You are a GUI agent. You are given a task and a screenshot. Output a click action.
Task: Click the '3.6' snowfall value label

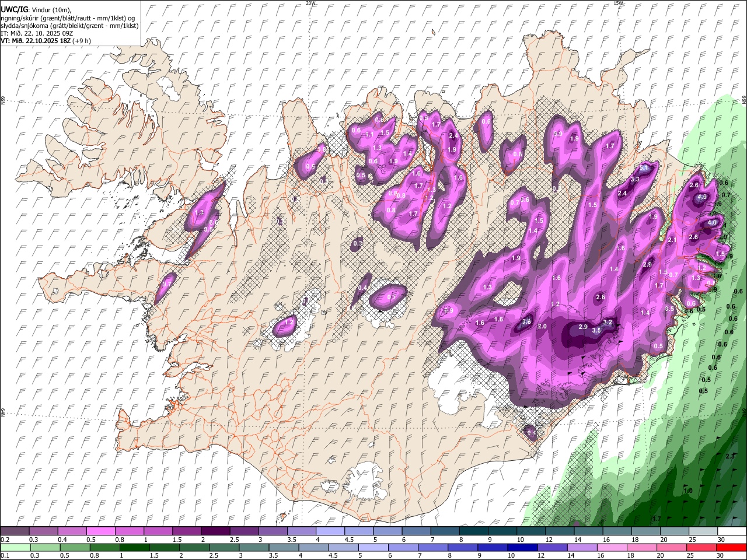(526, 321)
